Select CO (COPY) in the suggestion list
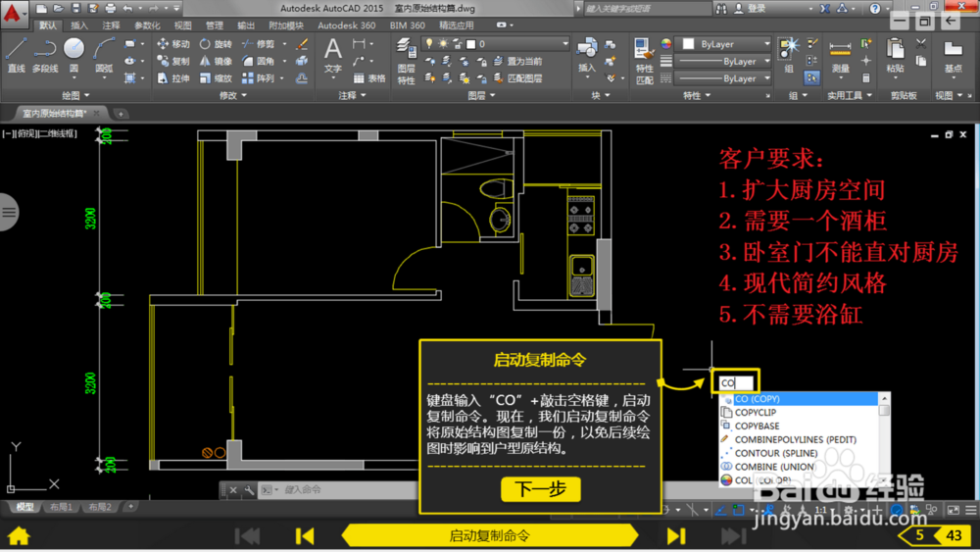Viewport: 980px width, 552px height. (x=800, y=399)
